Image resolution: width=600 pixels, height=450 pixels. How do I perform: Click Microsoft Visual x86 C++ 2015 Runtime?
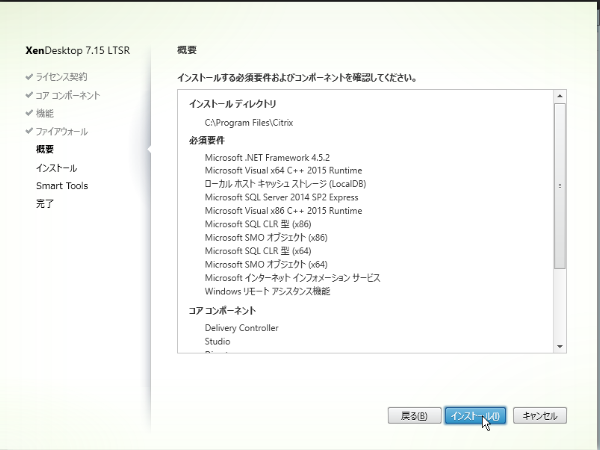pyautogui.click(x=283, y=211)
